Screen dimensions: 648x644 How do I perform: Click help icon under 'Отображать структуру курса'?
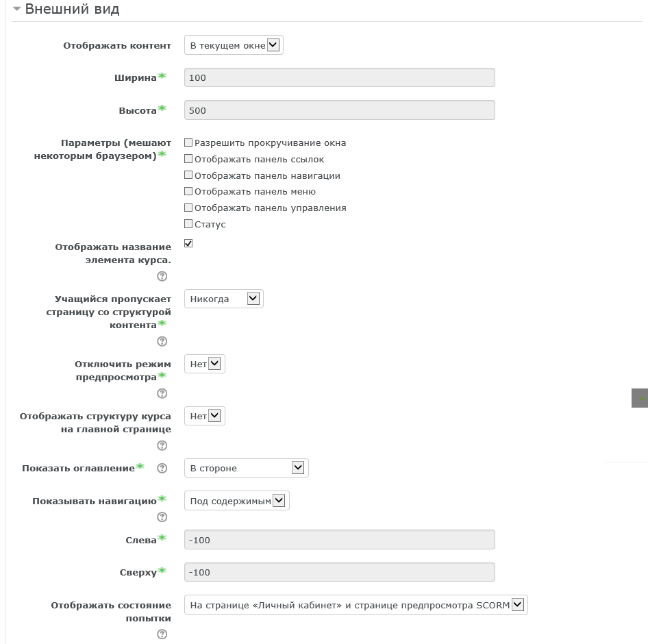pos(162,446)
